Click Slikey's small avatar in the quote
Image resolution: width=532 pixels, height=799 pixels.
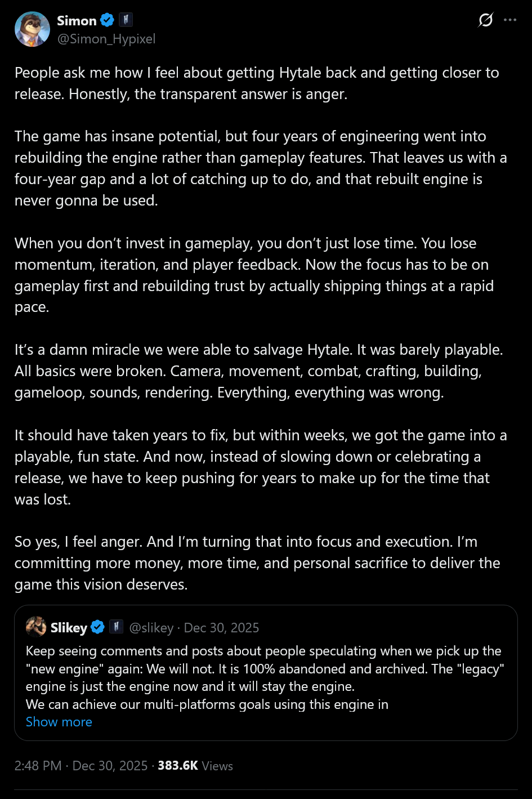(x=35, y=627)
